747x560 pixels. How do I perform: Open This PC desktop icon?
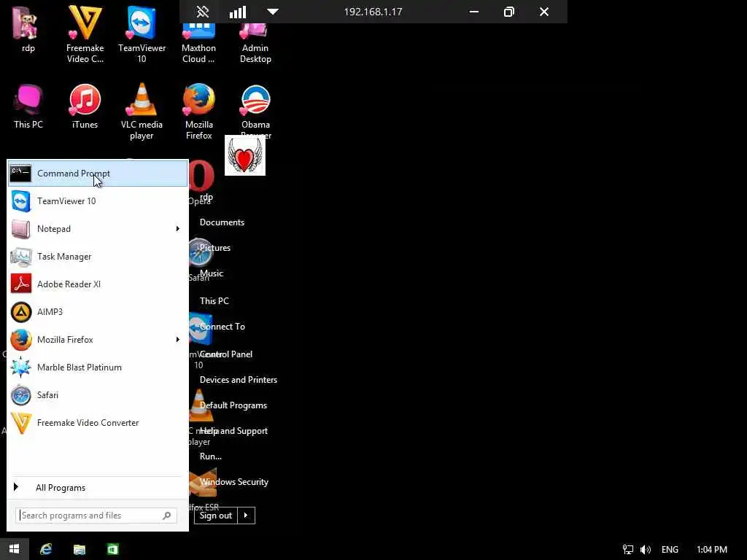(x=28, y=106)
